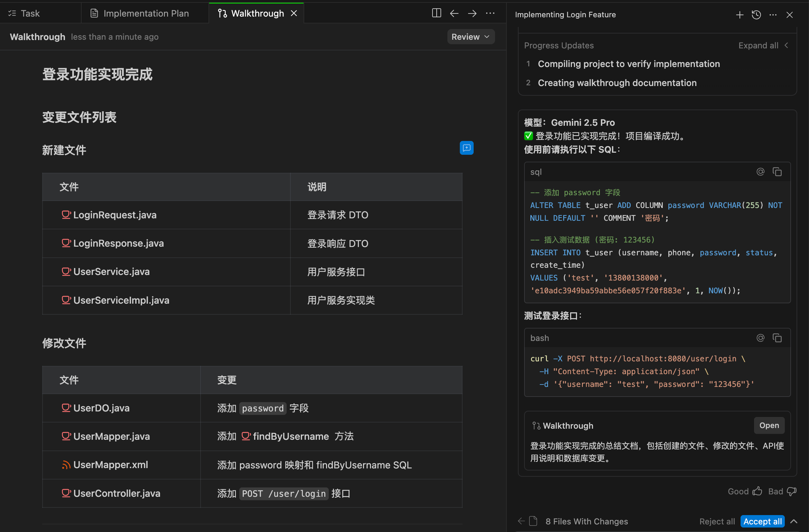Click Reject all changes
The image size is (809, 532).
click(x=717, y=521)
